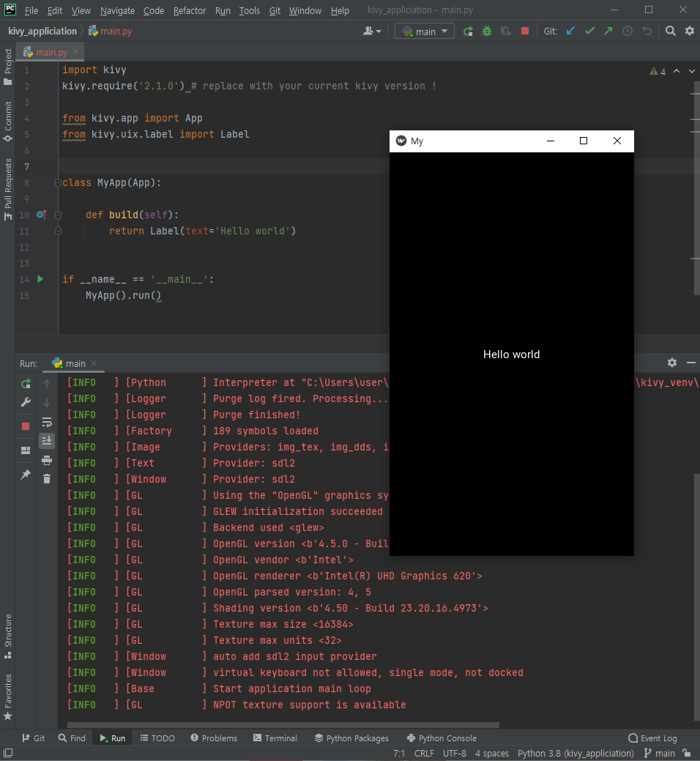The height and width of the screenshot is (761, 700).
Task: Collapse the build method fold marker
Action: pyautogui.click(x=58, y=215)
